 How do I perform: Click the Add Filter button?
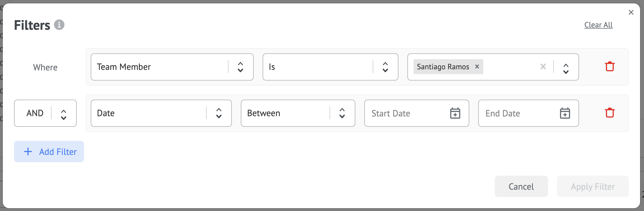[x=49, y=152]
